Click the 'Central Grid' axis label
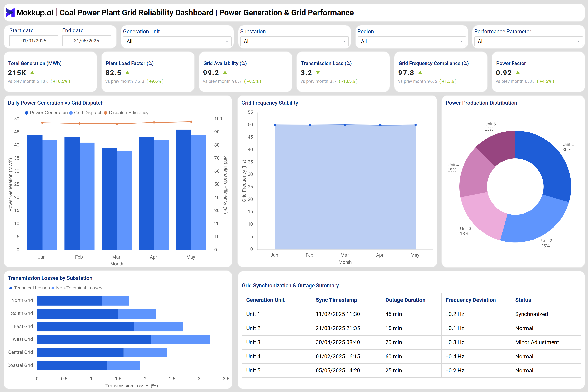This screenshot has width=588, height=392. [x=21, y=352]
